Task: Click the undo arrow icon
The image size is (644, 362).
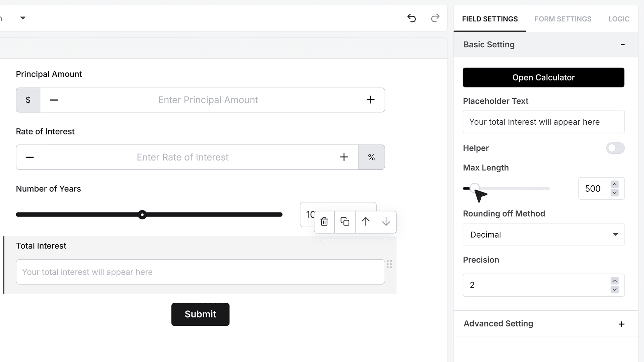Action: tap(412, 18)
